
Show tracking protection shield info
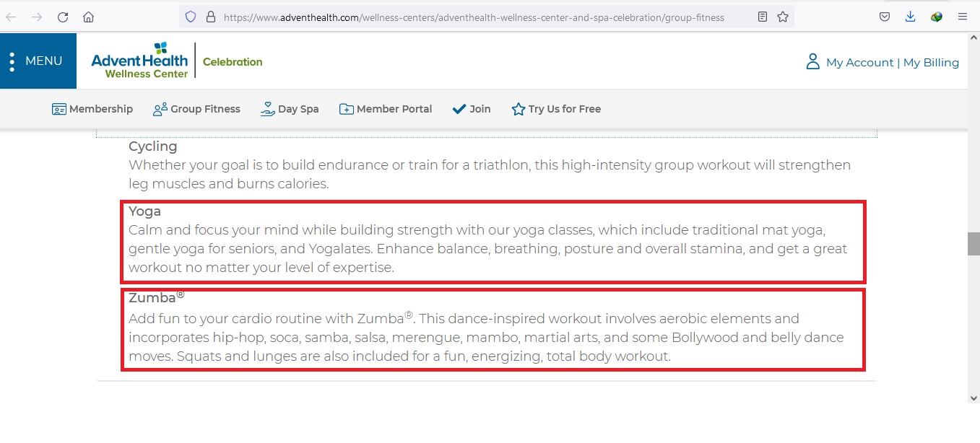191,17
